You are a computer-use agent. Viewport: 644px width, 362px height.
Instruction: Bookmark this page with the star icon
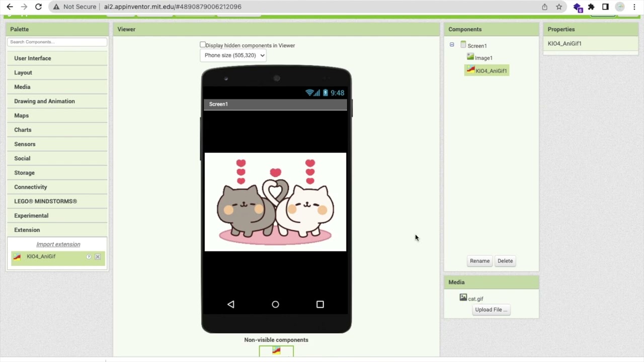point(559,7)
